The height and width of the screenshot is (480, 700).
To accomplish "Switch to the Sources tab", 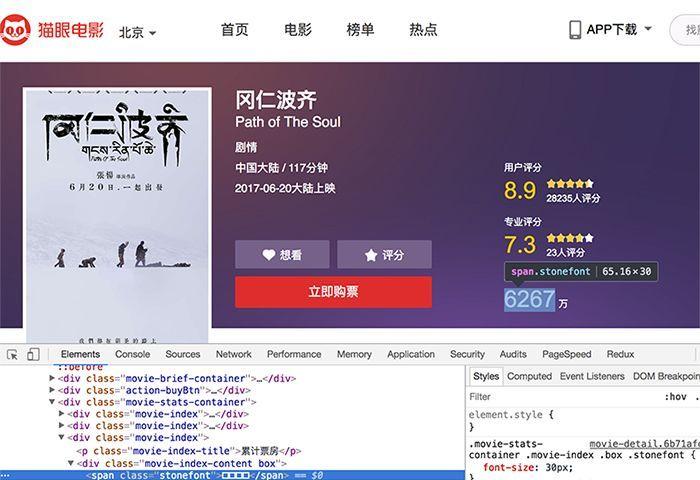I will click(183, 354).
